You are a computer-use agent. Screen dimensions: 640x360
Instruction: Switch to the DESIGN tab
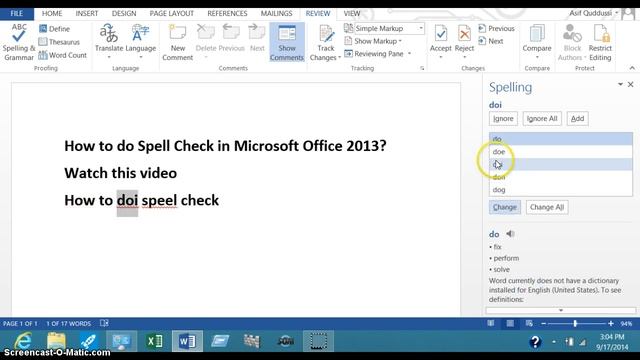(124, 13)
